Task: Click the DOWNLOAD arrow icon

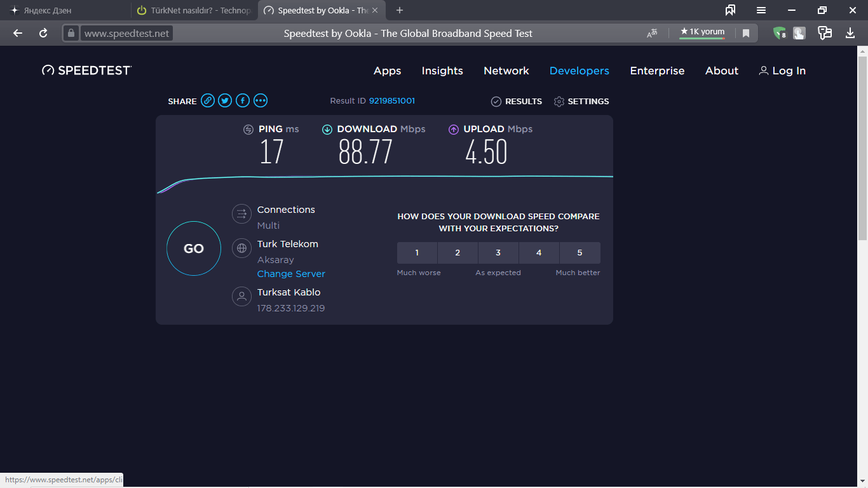Action: tap(327, 130)
